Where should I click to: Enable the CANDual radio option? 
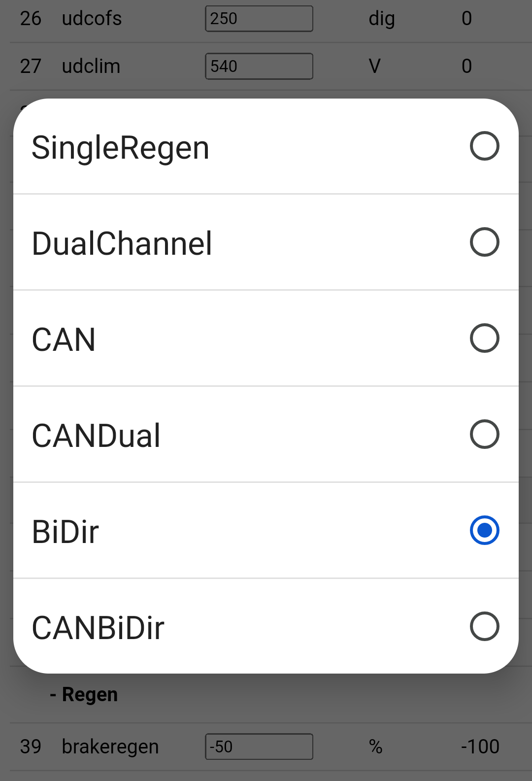[x=484, y=434]
